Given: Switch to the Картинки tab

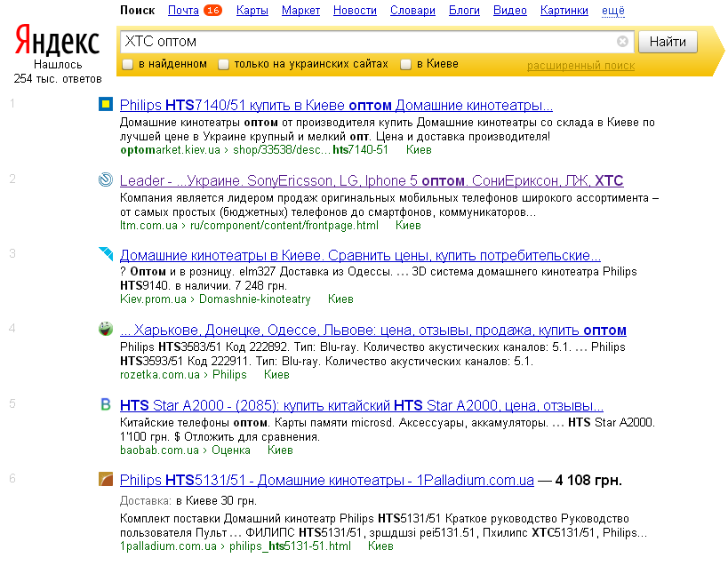Looking at the screenshot, I should coord(564,11).
